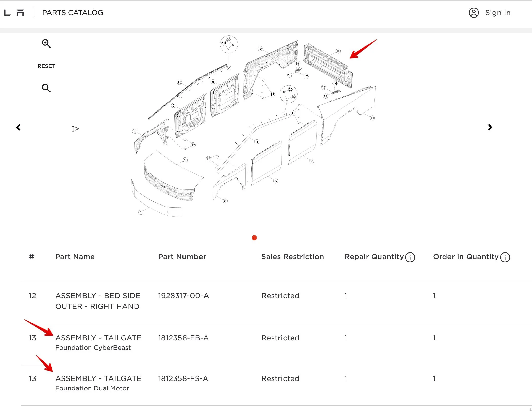Reset the diagram zoom level
This screenshot has width=532, height=411.
pyautogui.click(x=46, y=66)
